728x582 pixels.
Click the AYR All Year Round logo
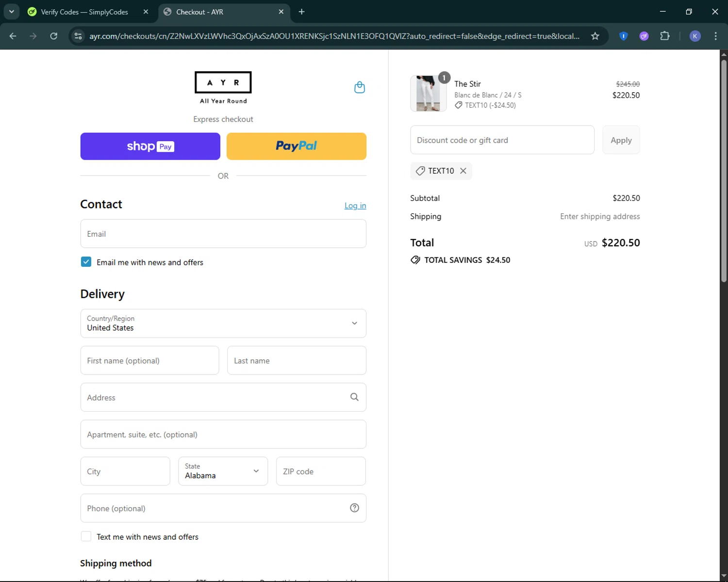coord(223,88)
